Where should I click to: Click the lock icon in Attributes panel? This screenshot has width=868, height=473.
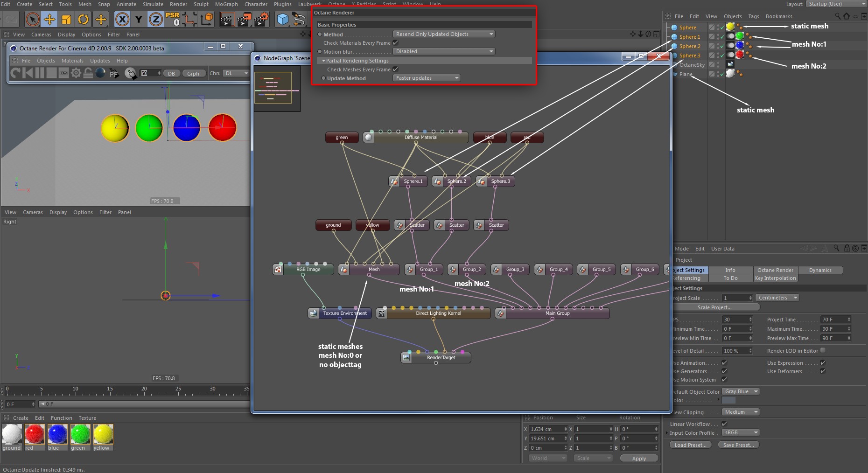(847, 248)
